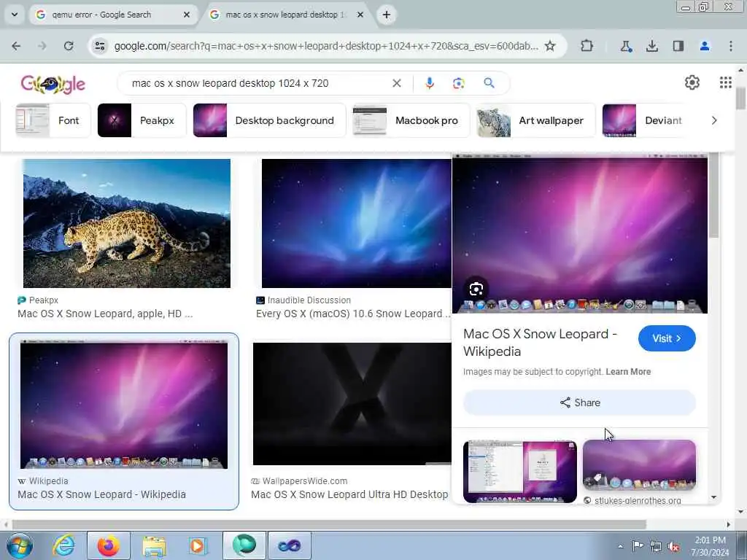The image size is (747, 560).
Task: Filter images by Peakpx chip
Action: (x=142, y=120)
